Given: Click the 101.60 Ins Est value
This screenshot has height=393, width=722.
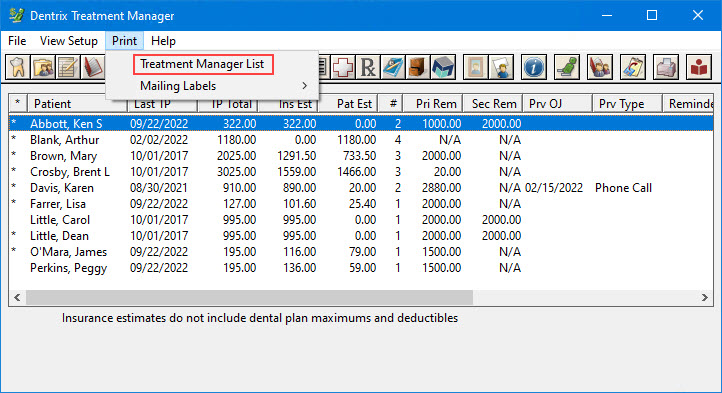Looking at the screenshot, I should click(x=299, y=204).
